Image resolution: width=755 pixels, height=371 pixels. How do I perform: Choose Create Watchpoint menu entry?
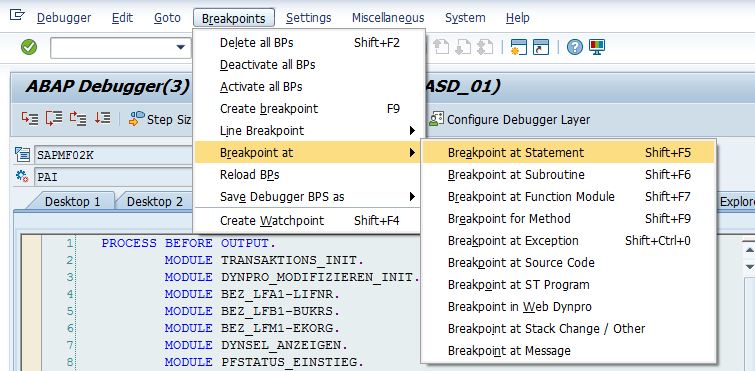[x=309, y=221]
